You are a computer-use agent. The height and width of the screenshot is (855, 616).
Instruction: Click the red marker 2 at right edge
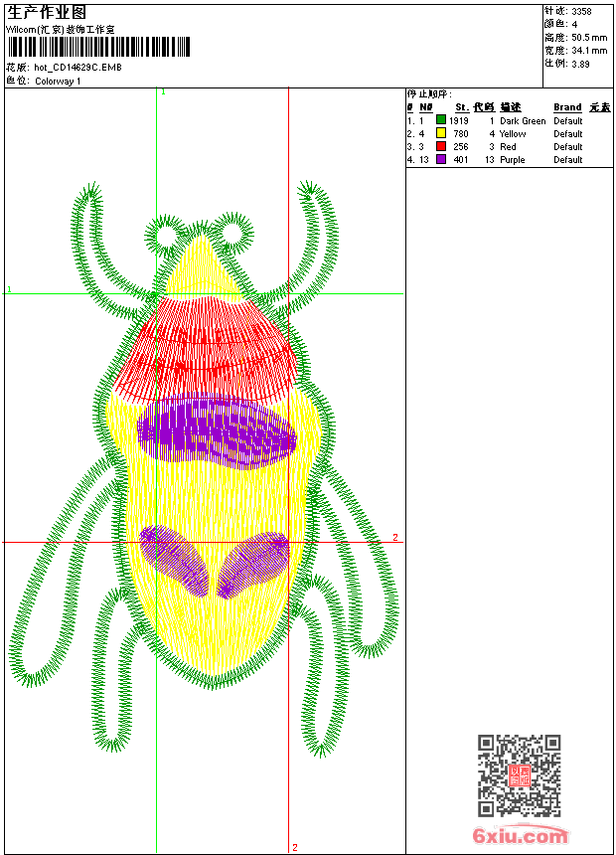(x=394, y=538)
